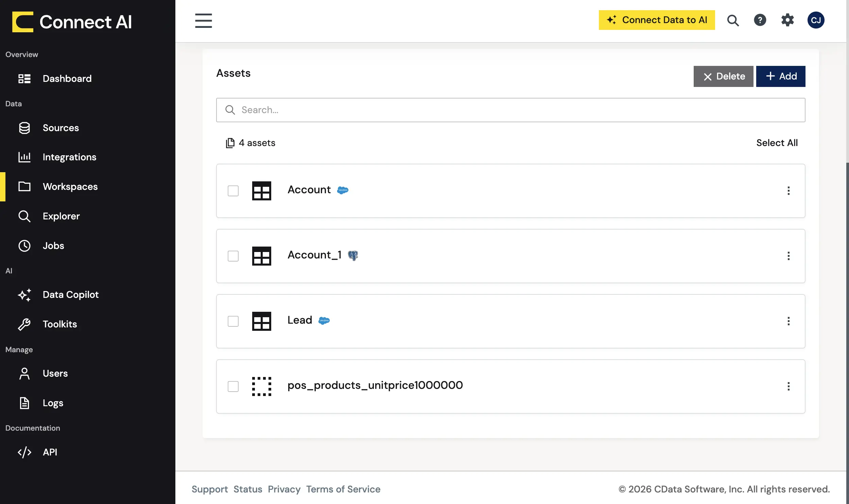This screenshot has height=504, width=849.
Task: Click the Lead asset name
Action: [300, 320]
